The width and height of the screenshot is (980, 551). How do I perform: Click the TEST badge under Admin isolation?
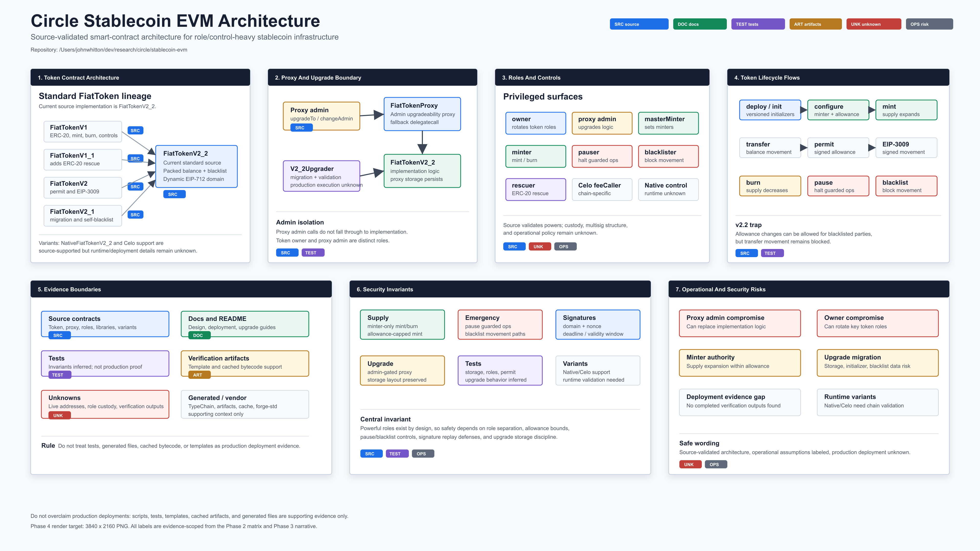pyautogui.click(x=313, y=253)
